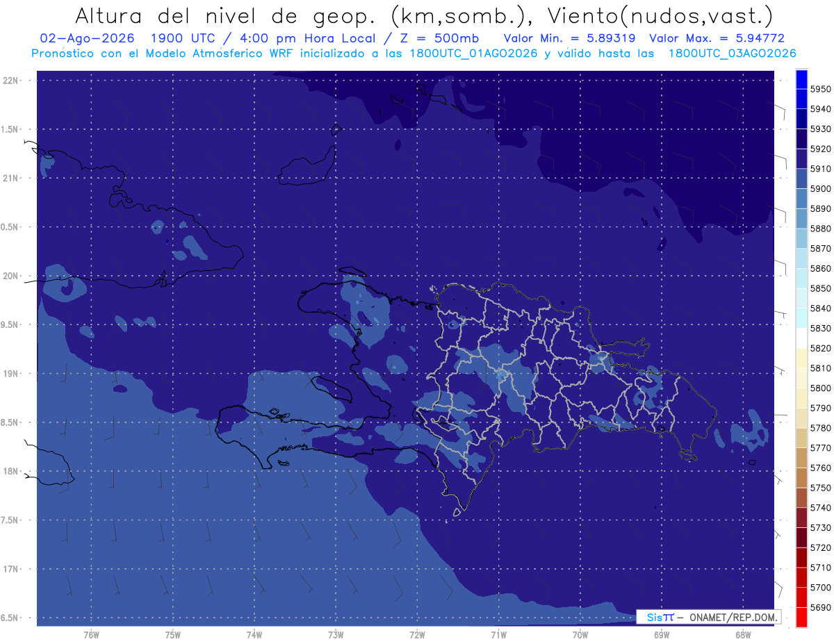The height and width of the screenshot is (644, 834).
Task: Click the light cyan swatch between 5830 and 5840
Action: pos(801,318)
